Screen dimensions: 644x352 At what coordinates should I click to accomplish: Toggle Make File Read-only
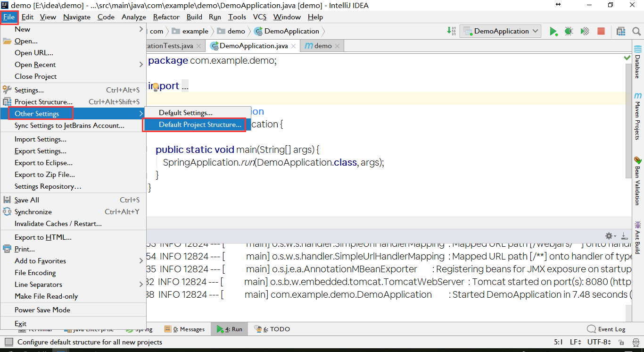[x=73, y=296]
